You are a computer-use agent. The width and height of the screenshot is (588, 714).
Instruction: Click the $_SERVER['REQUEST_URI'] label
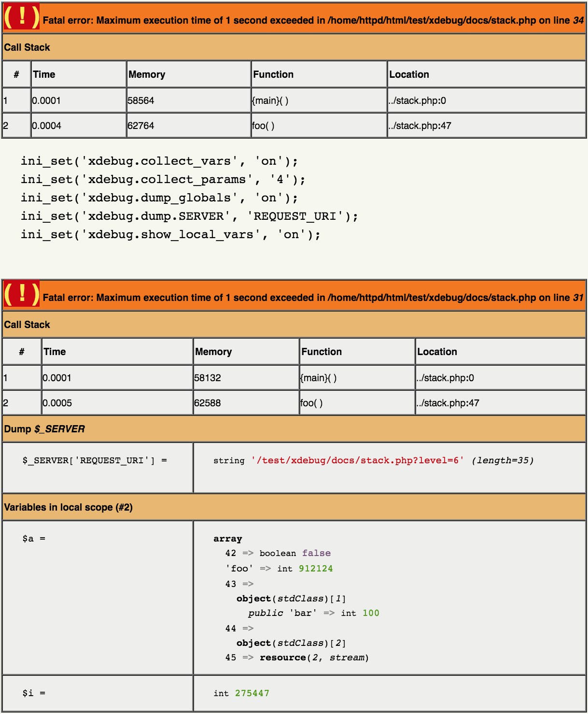[95, 460]
